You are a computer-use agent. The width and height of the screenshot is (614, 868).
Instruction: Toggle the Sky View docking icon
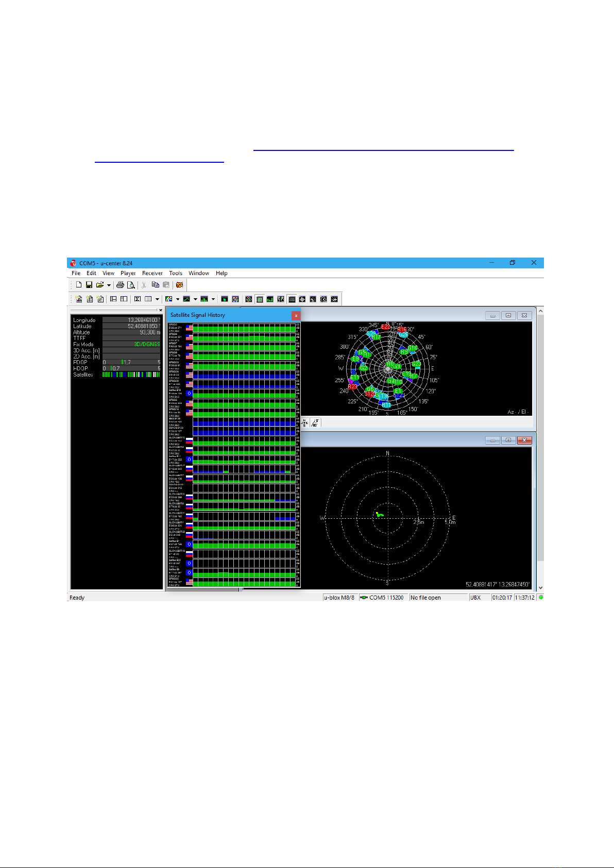pos(249,299)
